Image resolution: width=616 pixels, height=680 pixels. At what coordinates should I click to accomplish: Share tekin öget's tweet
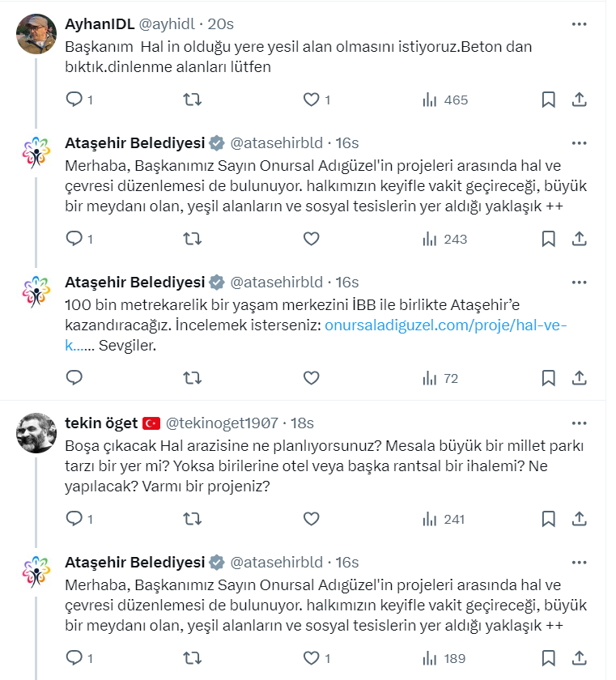[x=579, y=519]
